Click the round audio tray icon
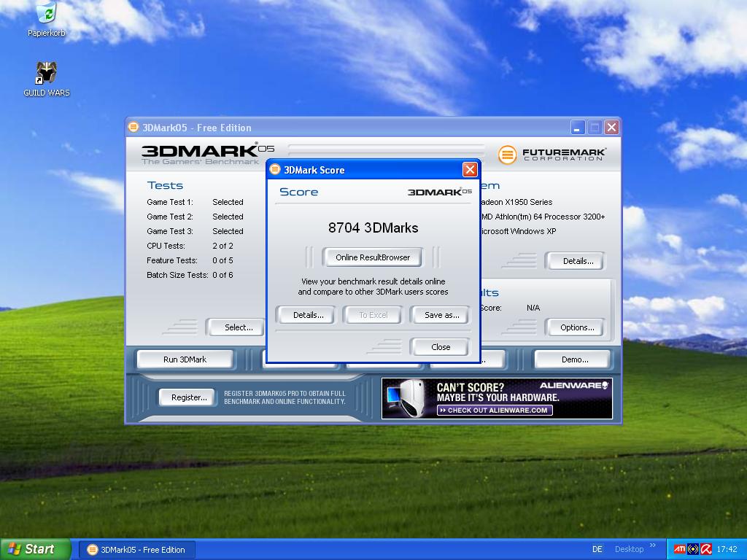This screenshot has width=747, height=560. [693, 549]
